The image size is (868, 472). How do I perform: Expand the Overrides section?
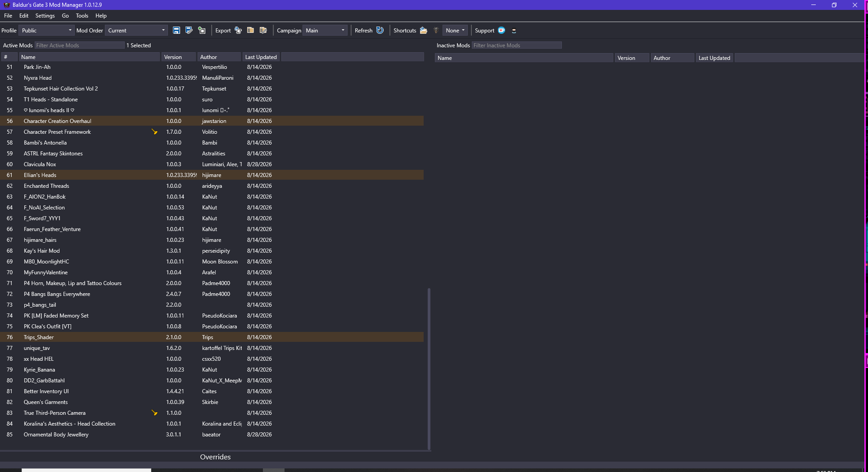[215, 457]
